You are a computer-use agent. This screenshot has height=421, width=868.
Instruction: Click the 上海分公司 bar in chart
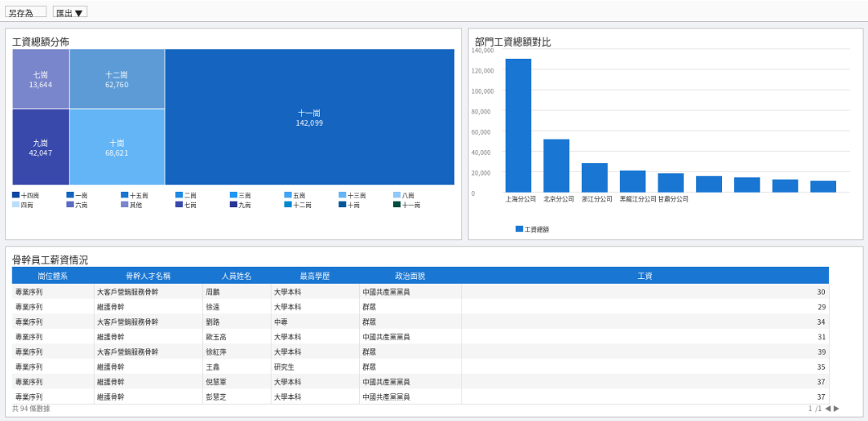[x=518, y=125]
